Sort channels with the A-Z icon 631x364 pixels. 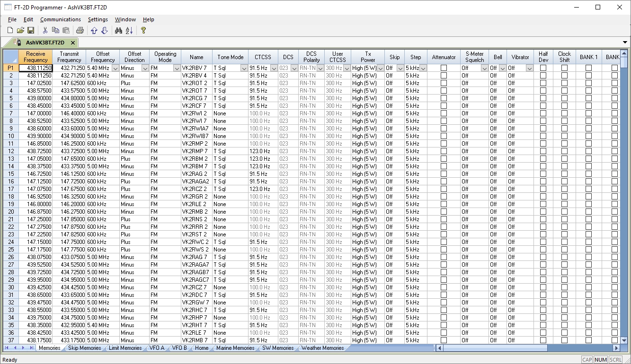(129, 31)
